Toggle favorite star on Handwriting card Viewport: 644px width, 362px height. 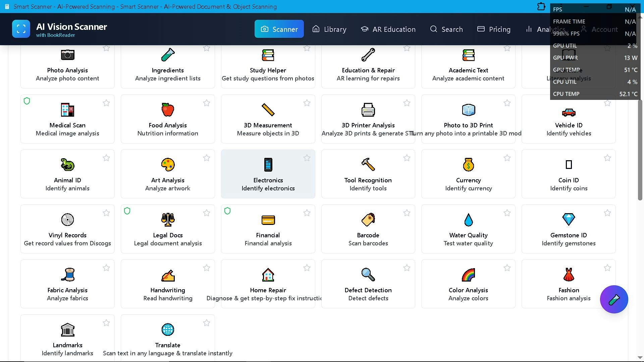[207, 268]
